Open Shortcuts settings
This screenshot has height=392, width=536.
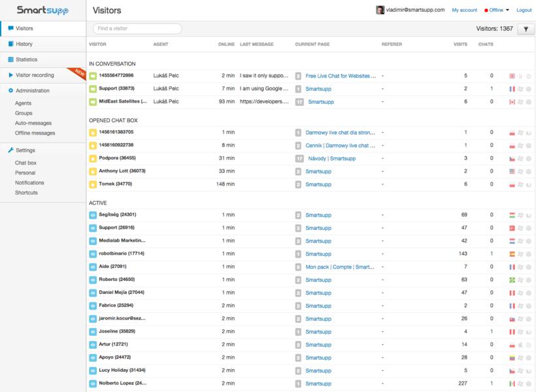pyautogui.click(x=26, y=193)
